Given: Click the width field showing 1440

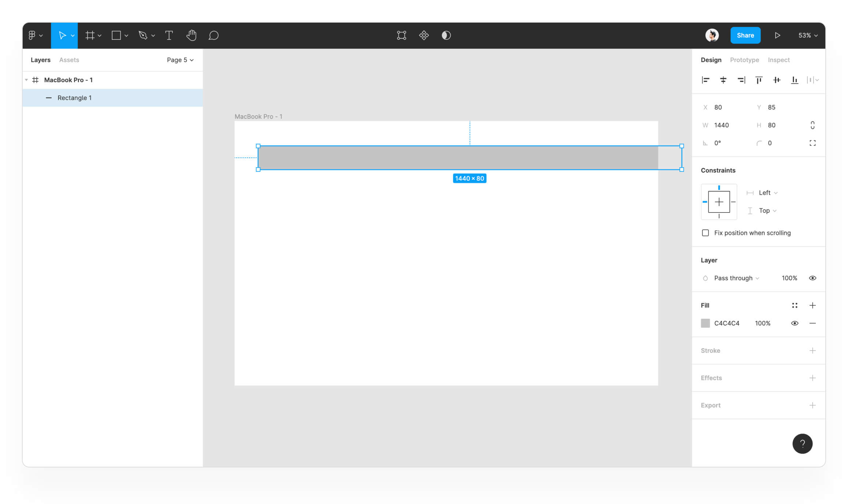Looking at the screenshot, I should [x=722, y=125].
